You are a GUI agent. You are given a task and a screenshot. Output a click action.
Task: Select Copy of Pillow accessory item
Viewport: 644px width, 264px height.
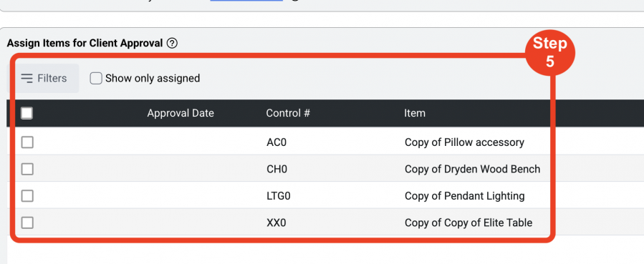(x=464, y=142)
